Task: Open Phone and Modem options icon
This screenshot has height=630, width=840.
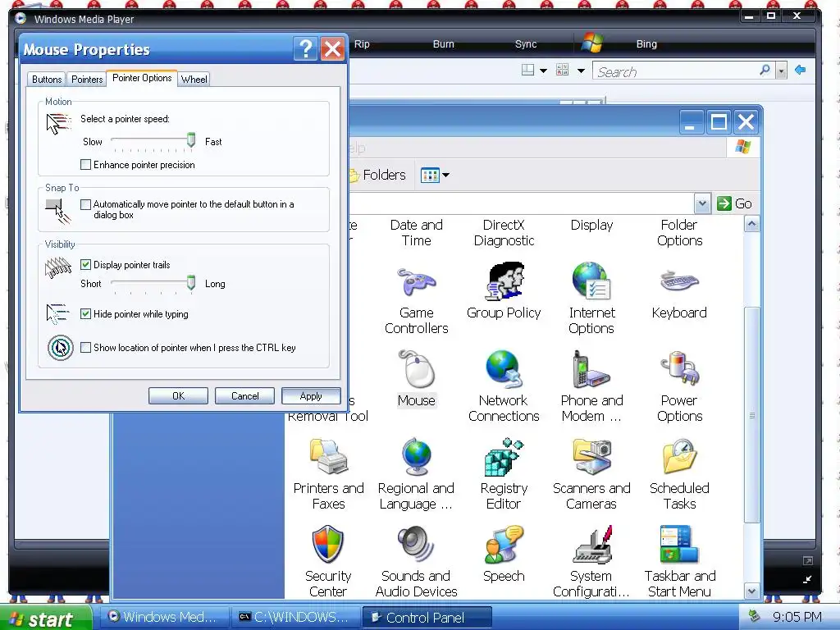Action: tap(591, 369)
